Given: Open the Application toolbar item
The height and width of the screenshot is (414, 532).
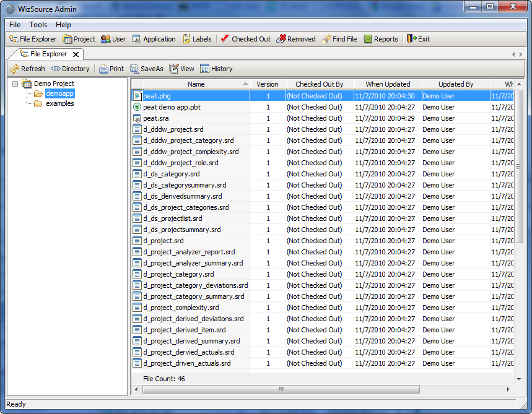Looking at the screenshot, I should (154, 39).
